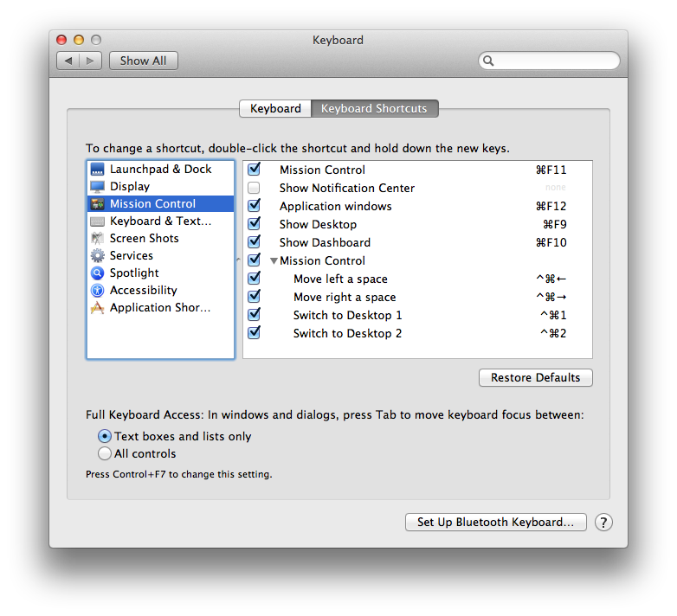Uncheck the Mission Control group checkbox
The width and height of the screenshot is (677, 616).
pos(254,260)
